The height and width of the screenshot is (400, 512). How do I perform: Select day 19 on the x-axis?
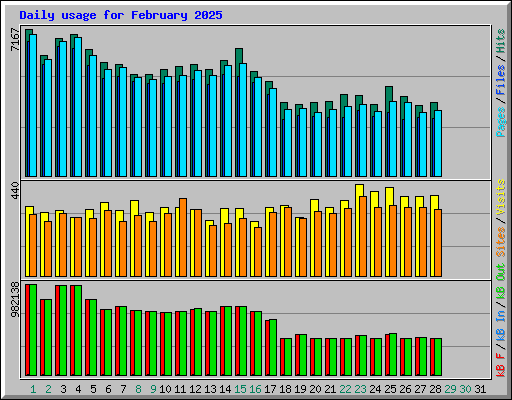point(300,389)
